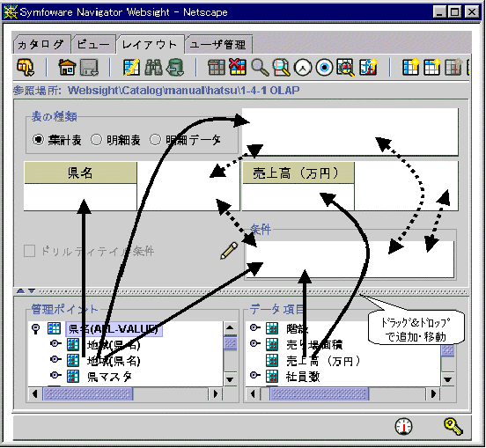
Task: Click the Websight\Catalog\manual\hatsu\1-4-1 OLAP path
Action: [184, 90]
